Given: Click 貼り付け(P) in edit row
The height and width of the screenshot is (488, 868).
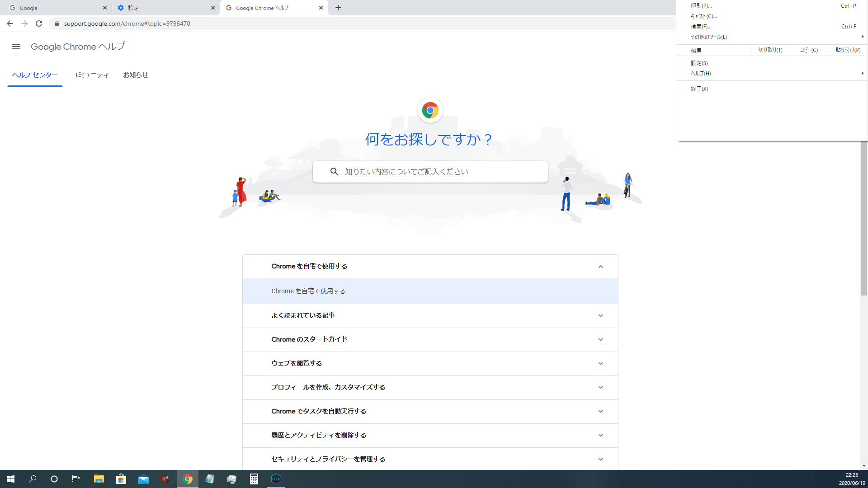Looking at the screenshot, I should click(x=848, y=50).
